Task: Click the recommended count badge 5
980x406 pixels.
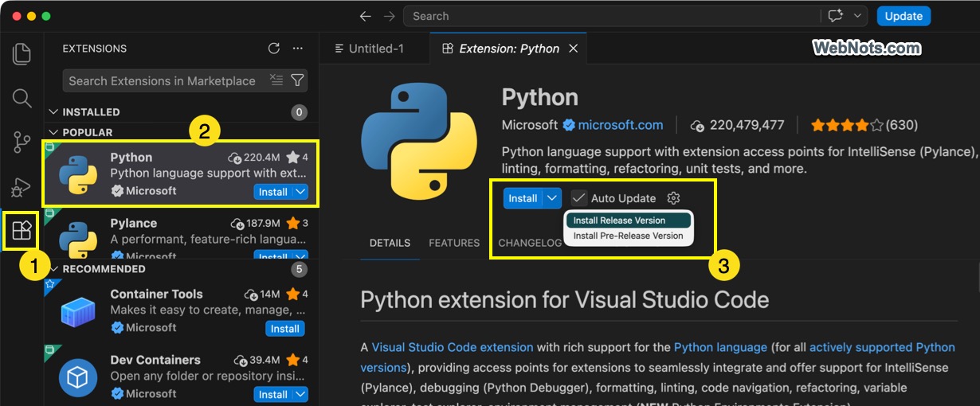Action: (x=300, y=269)
